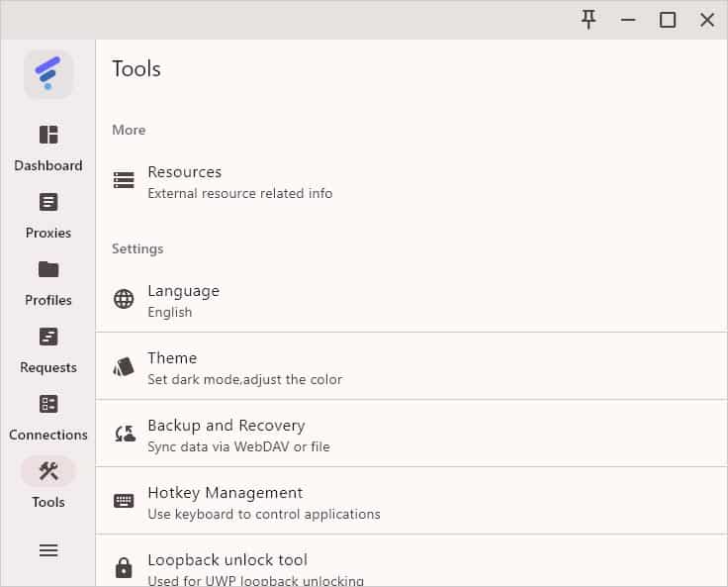
Task: Click the Hotkey Management keyboard icon
Action: click(x=124, y=501)
